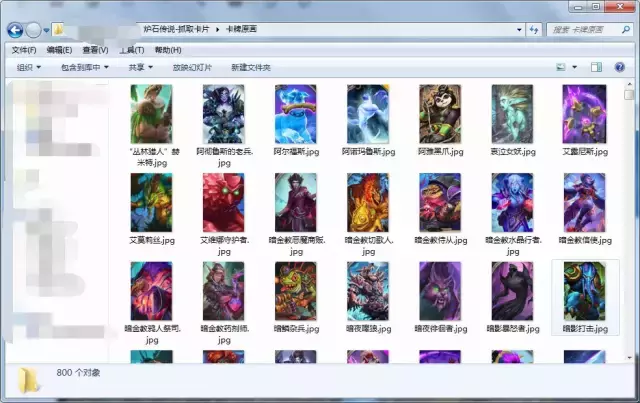
Task: Select the 艾维娜守护者.jpg red owl thumbnail
Action: (x=224, y=203)
